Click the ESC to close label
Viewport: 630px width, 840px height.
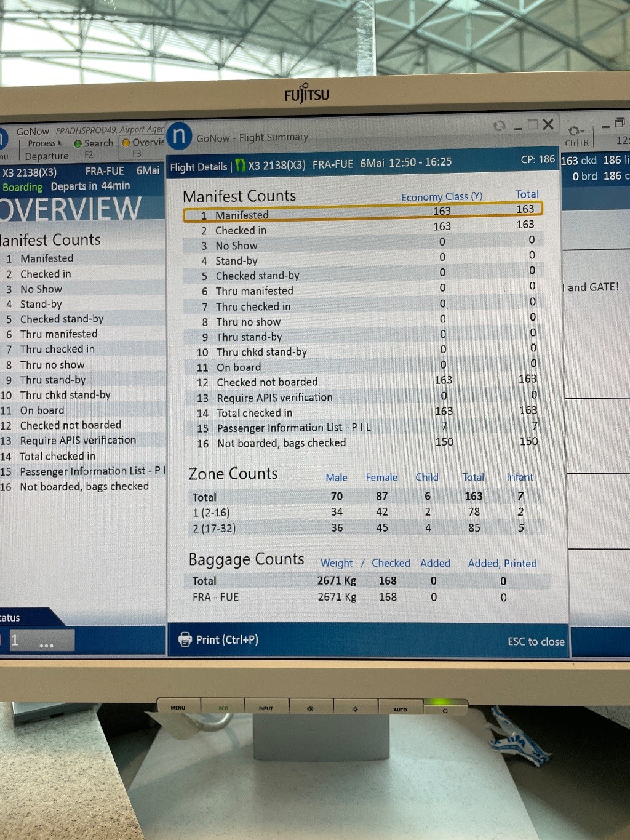(535, 641)
